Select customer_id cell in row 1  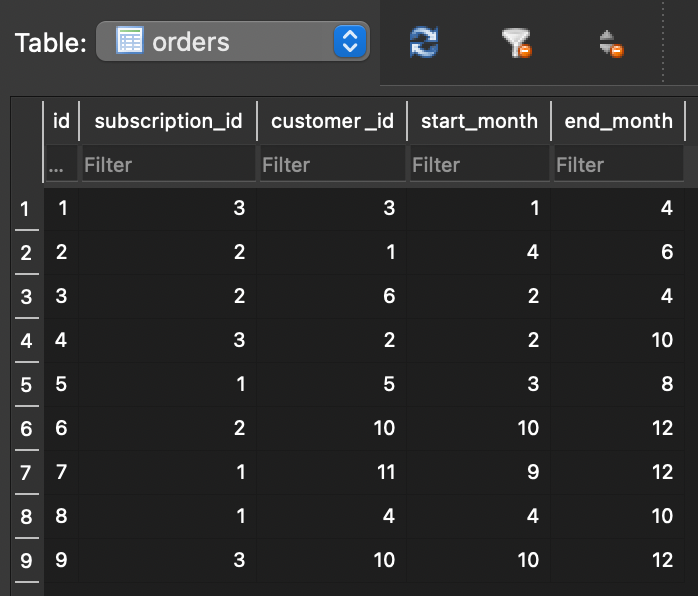coord(332,208)
